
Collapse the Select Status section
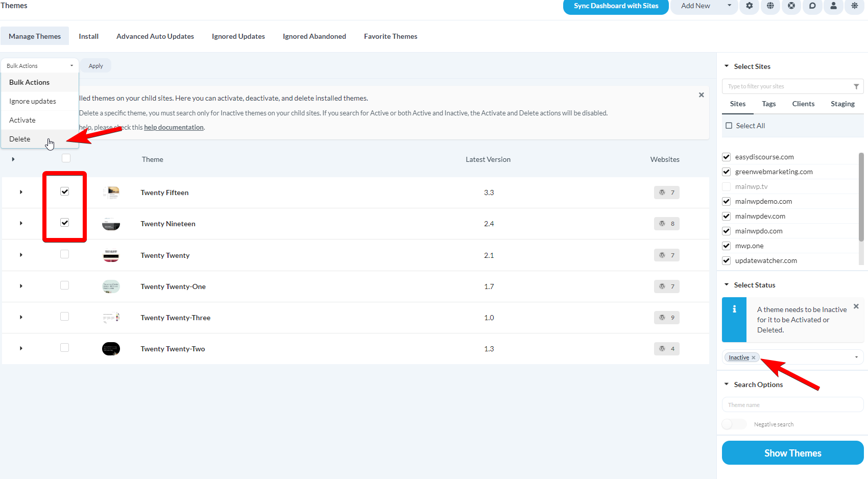coord(727,284)
